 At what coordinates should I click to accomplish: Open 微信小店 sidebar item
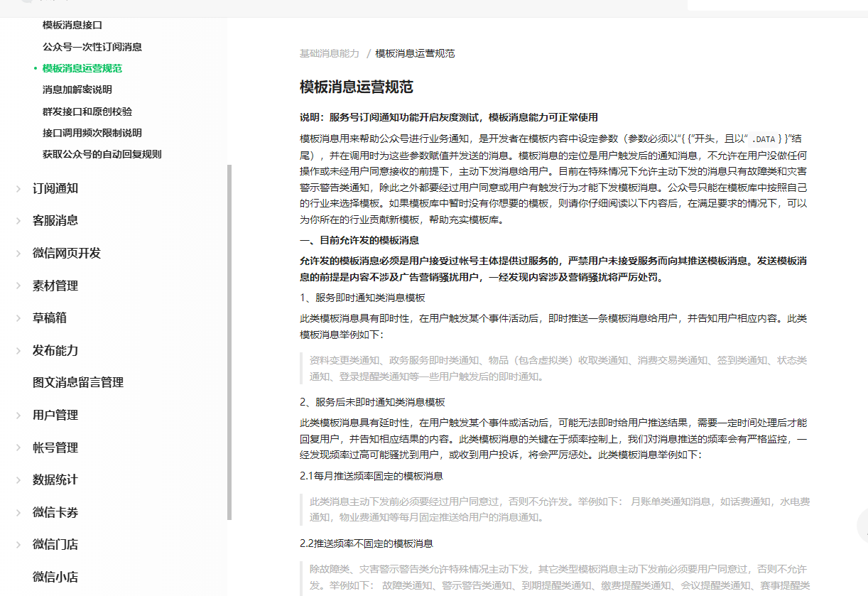click(x=55, y=577)
